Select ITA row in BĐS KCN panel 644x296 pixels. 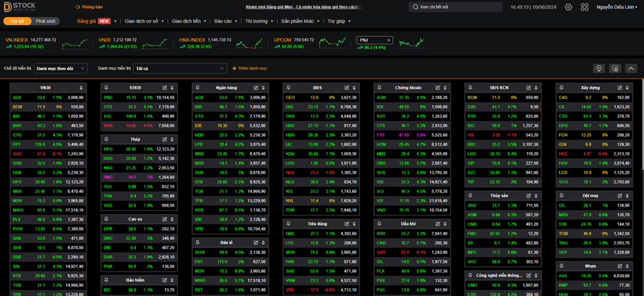click(503, 135)
